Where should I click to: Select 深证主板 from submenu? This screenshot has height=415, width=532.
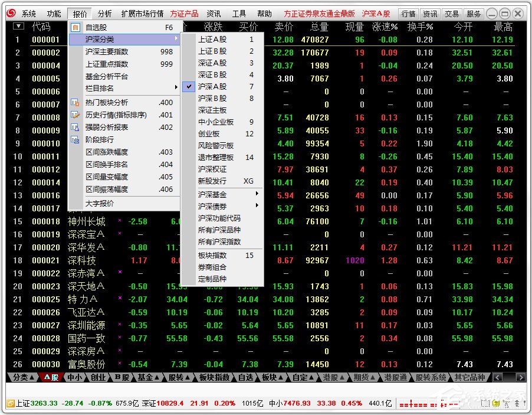point(222,110)
